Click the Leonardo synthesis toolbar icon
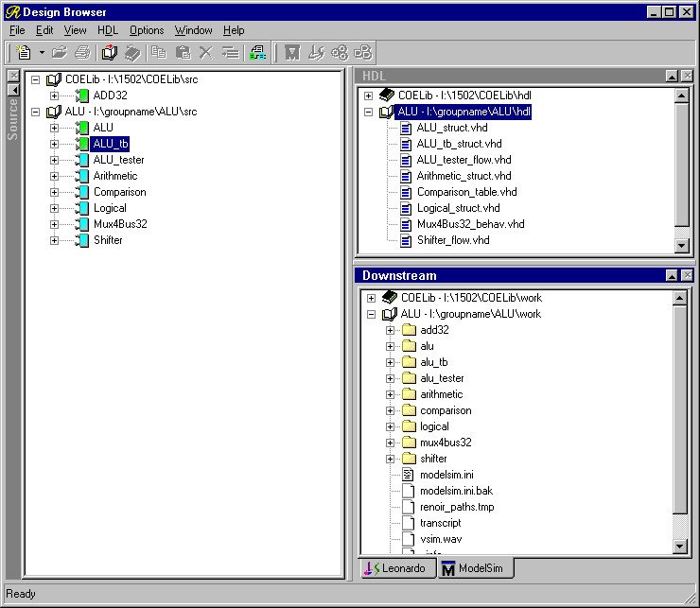The width and height of the screenshot is (700, 608). [316, 53]
